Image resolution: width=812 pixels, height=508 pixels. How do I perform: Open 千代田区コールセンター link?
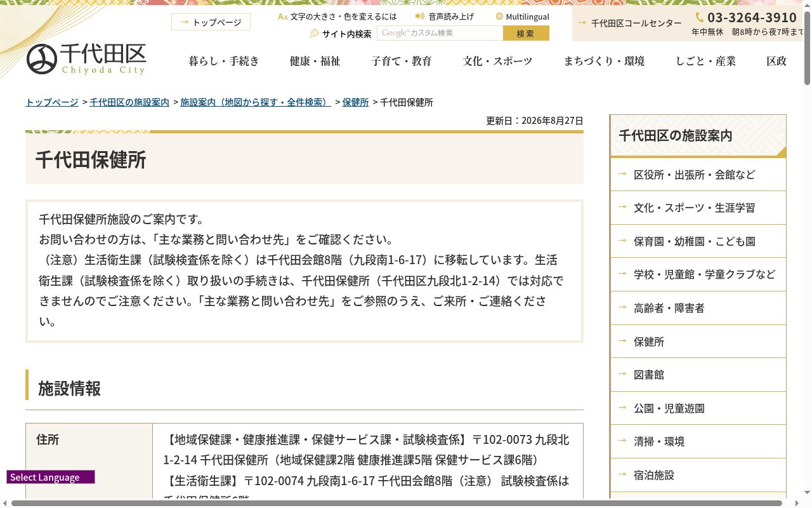tap(636, 23)
